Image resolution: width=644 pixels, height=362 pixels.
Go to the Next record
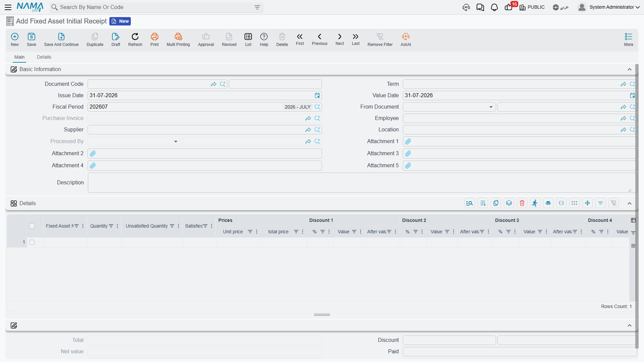coord(340,39)
